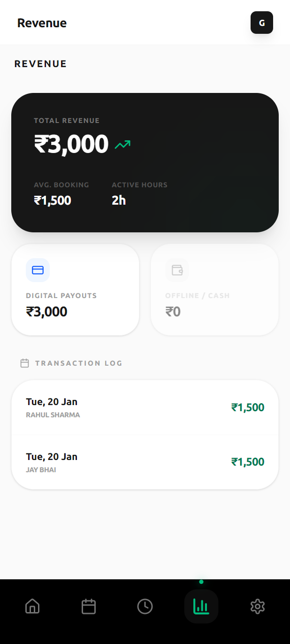The image size is (290, 644).
Task: Click the ₹1,500 amount for Jay Bhai
Action: 248,462
